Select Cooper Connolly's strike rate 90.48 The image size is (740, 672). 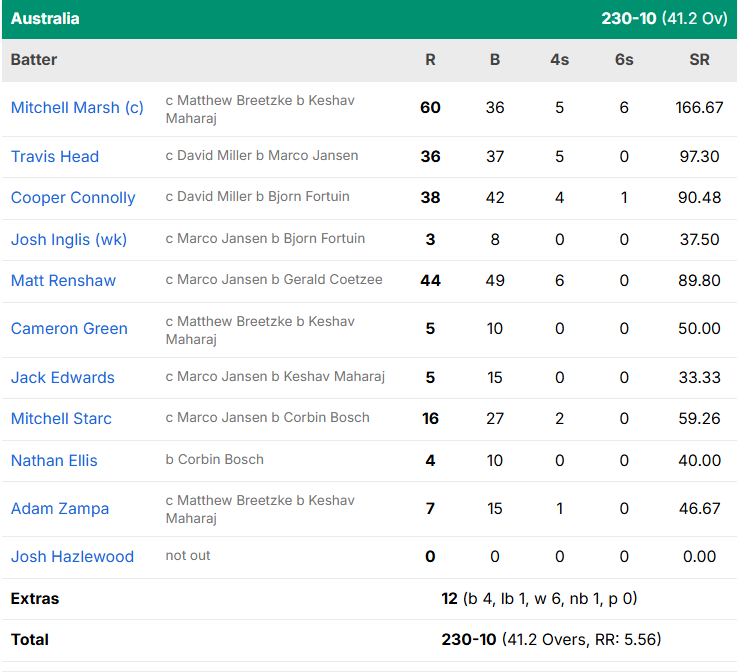click(699, 198)
